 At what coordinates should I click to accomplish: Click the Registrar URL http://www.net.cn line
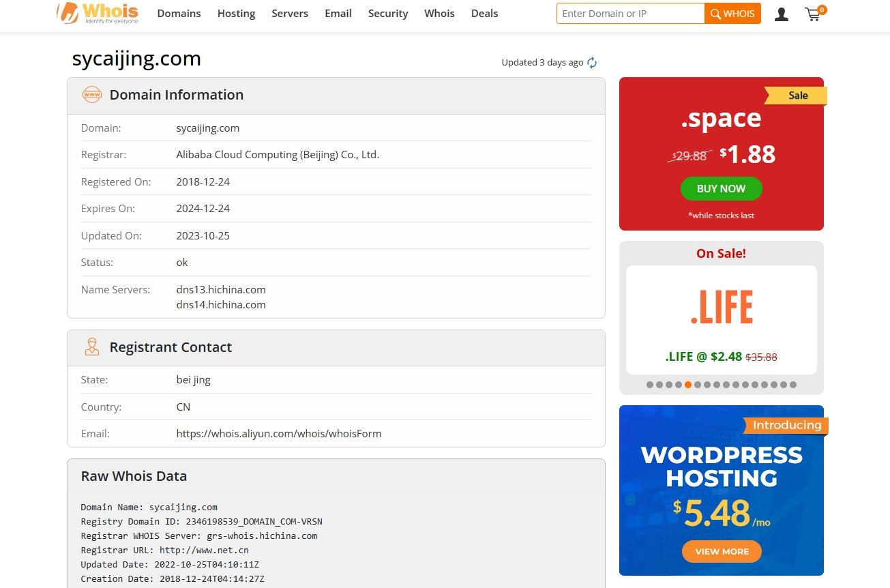tap(164, 550)
